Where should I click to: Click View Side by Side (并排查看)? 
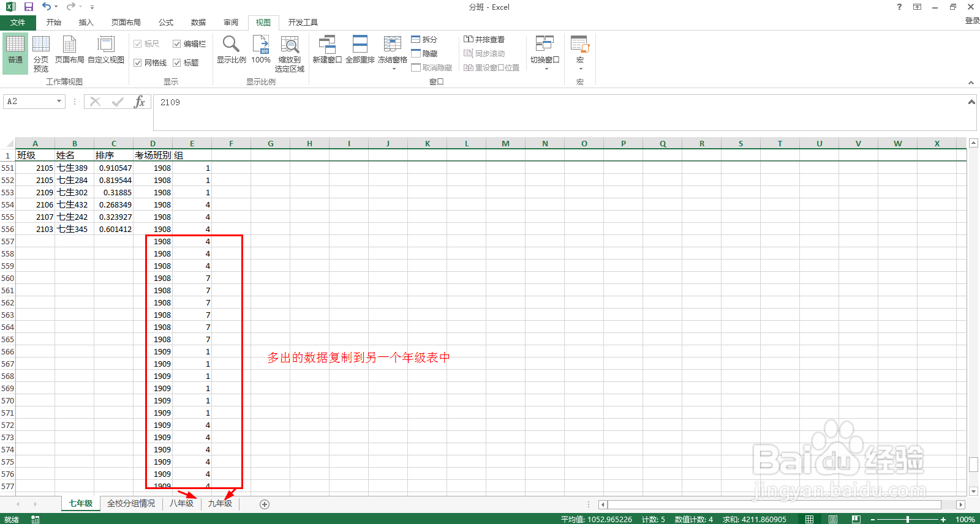pyautogui.click(x=484, y=39)
